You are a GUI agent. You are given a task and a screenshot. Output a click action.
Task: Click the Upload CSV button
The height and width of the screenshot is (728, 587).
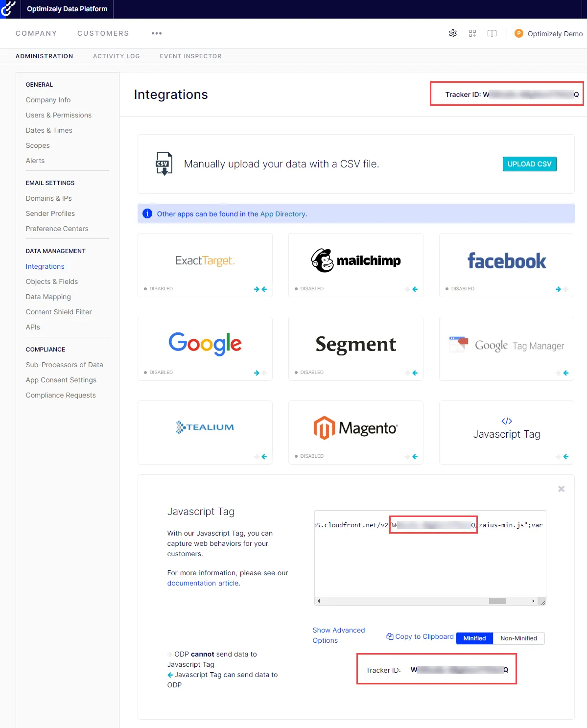pos(529,164)
